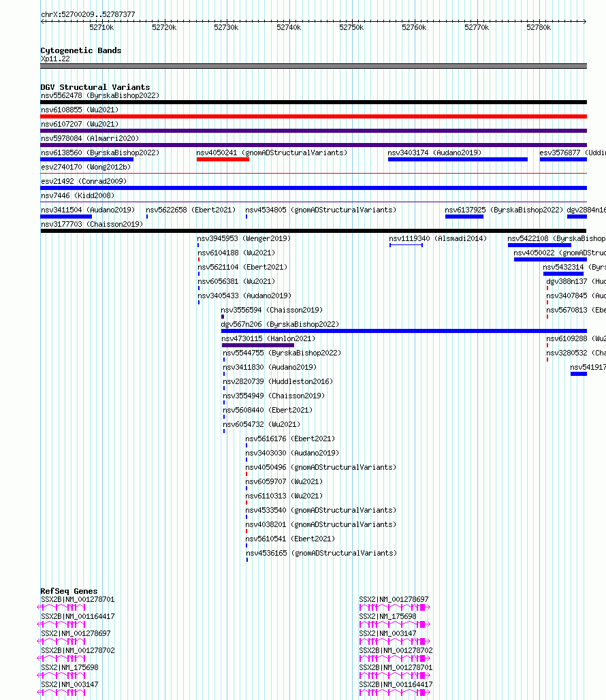Select the reverse-strand SSX2B|NM_001164417 gene model

(61, 624)
